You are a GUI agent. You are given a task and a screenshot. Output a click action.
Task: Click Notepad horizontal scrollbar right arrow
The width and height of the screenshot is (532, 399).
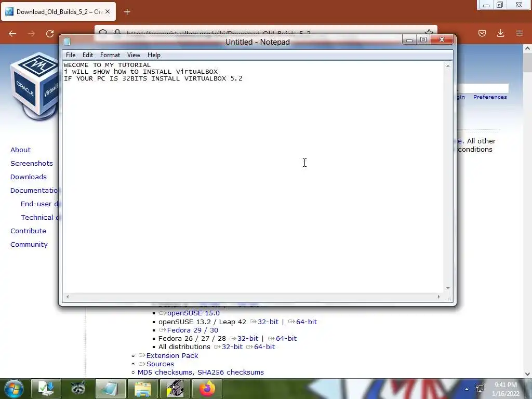tap(438, 297)
